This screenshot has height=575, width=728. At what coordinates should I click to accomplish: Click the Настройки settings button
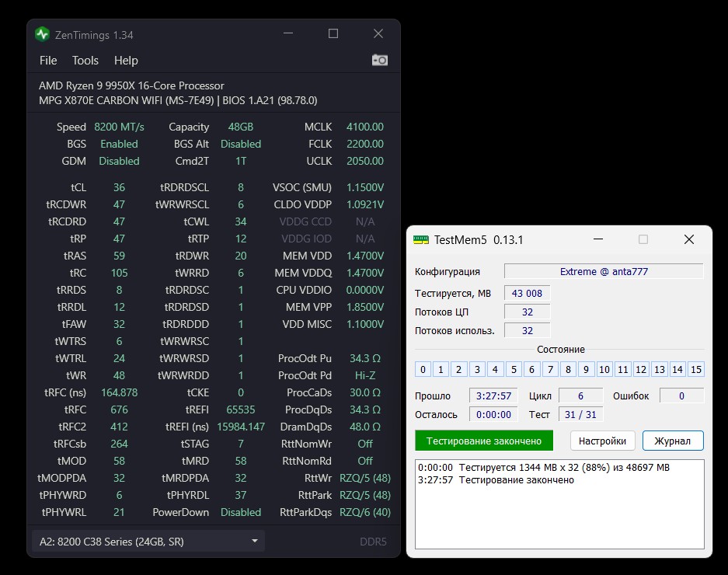tap(602, 441)
